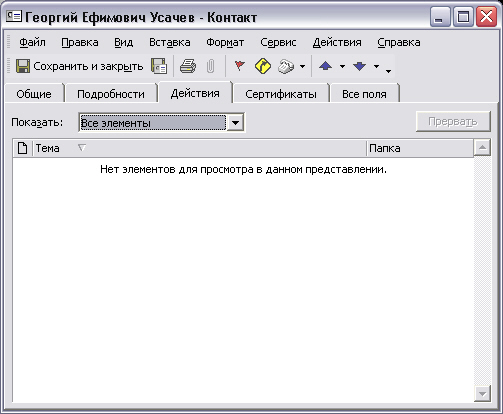Screen dimensions: 503x414
Task: Click the Save and New contact icon
Action: 159,66
